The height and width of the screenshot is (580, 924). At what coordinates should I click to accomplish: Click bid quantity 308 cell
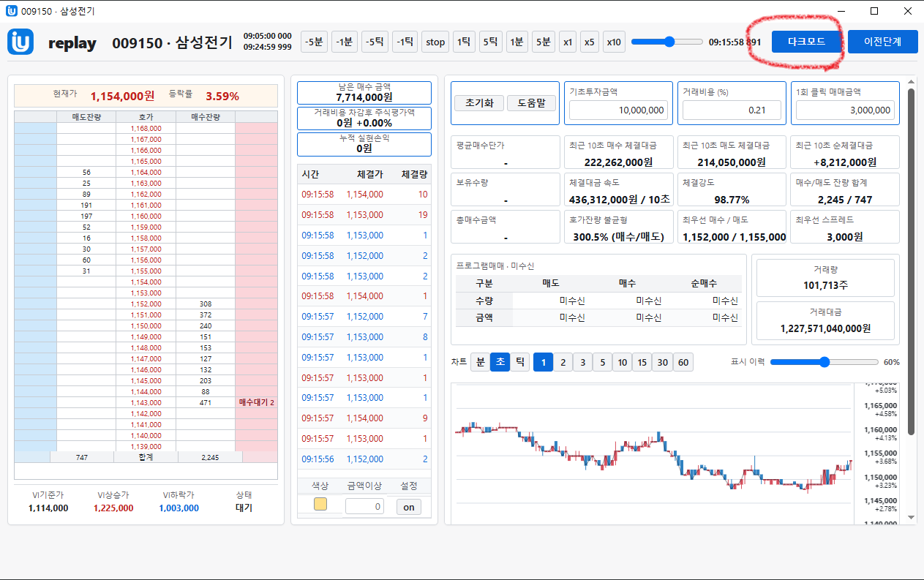(205, 304)
